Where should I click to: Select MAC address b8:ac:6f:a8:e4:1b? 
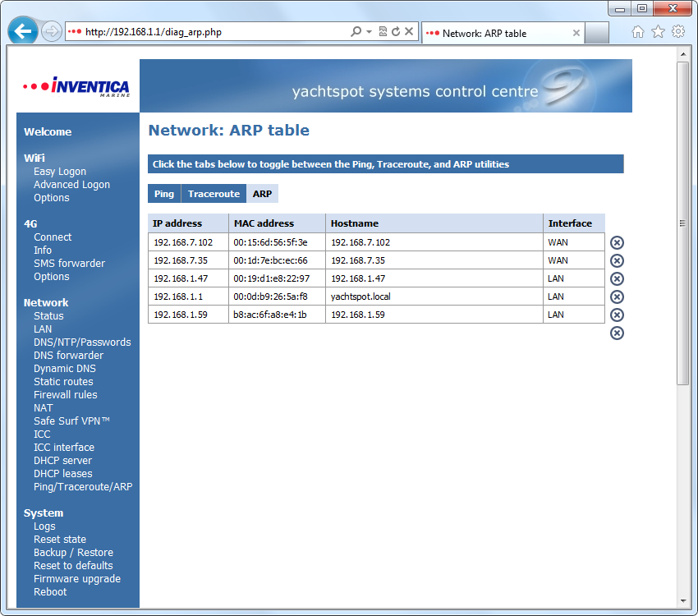click(x=270, y=315)
